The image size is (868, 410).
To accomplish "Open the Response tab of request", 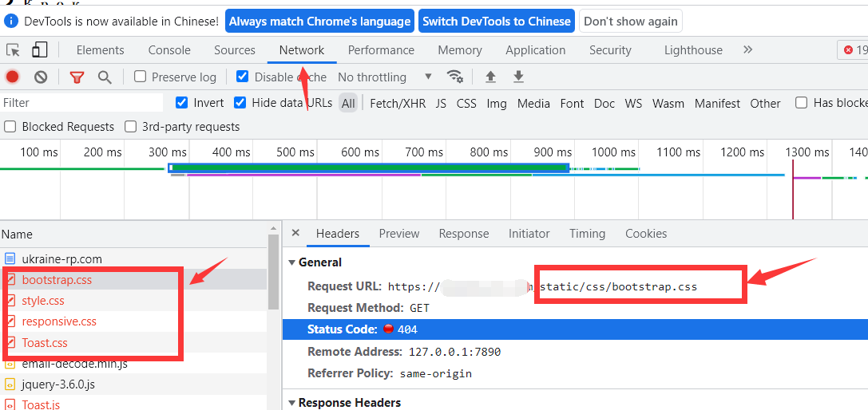I will coord(464,234).
